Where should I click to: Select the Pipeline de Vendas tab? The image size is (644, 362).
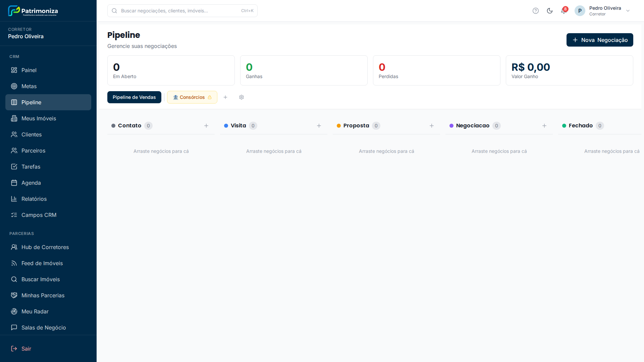tap(134, 97)
